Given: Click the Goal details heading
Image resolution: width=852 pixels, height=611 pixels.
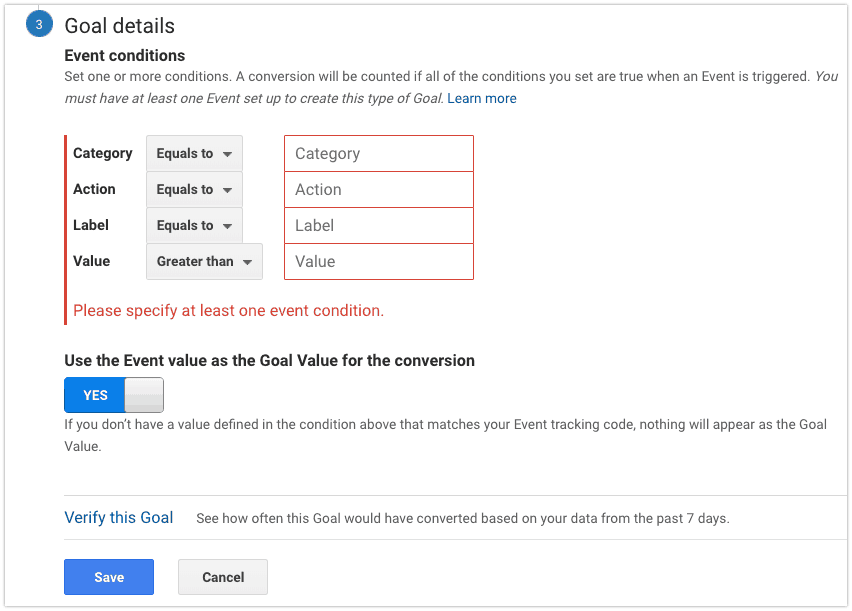Looking at the screenshot, I should (120, 26).
